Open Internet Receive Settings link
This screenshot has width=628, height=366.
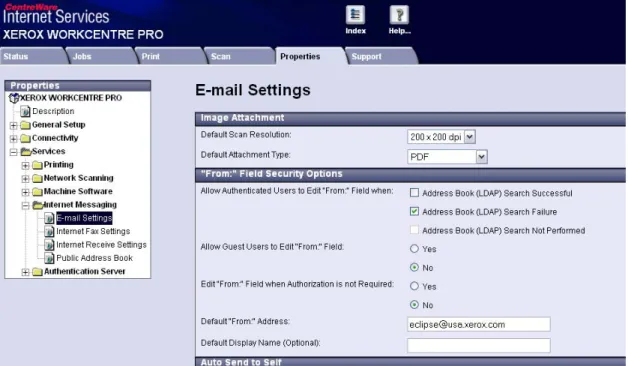[x=101, y=245]
